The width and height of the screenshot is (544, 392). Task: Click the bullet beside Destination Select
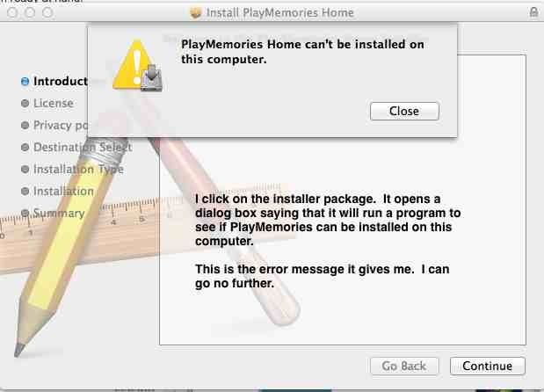(25, 148)
